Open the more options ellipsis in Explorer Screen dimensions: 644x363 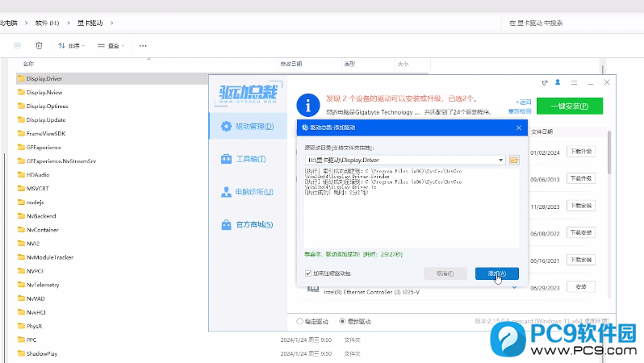(143, 46)
